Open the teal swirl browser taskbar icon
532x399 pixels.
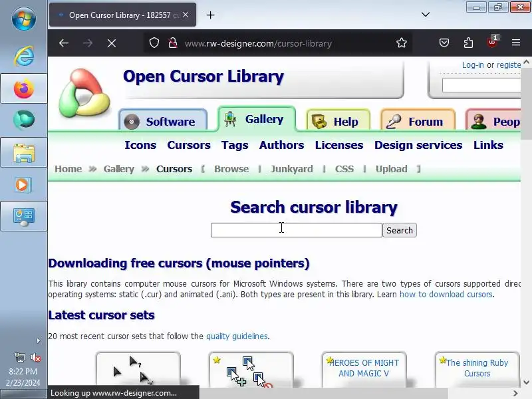click(x=24, y=120)
